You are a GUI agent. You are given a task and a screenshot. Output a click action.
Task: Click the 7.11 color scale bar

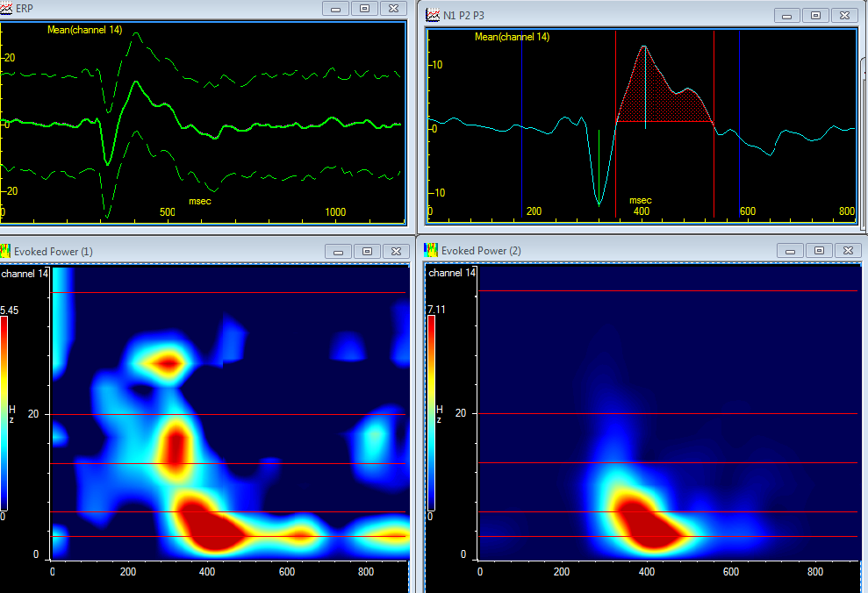[x=432, y=412]
